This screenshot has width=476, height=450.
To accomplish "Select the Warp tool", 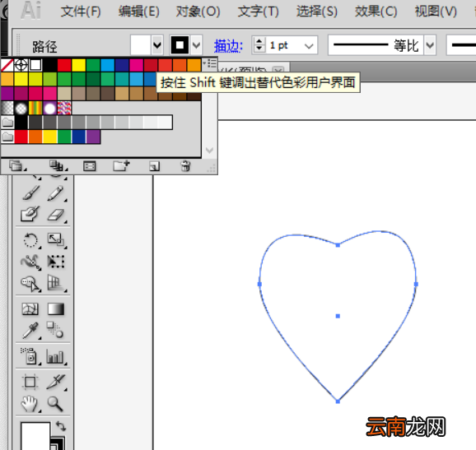I will [30, 262].
